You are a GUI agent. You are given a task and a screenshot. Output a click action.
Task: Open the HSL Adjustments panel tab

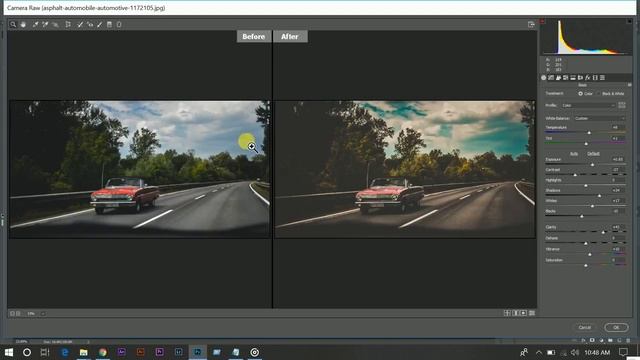[x=566, y=78]
